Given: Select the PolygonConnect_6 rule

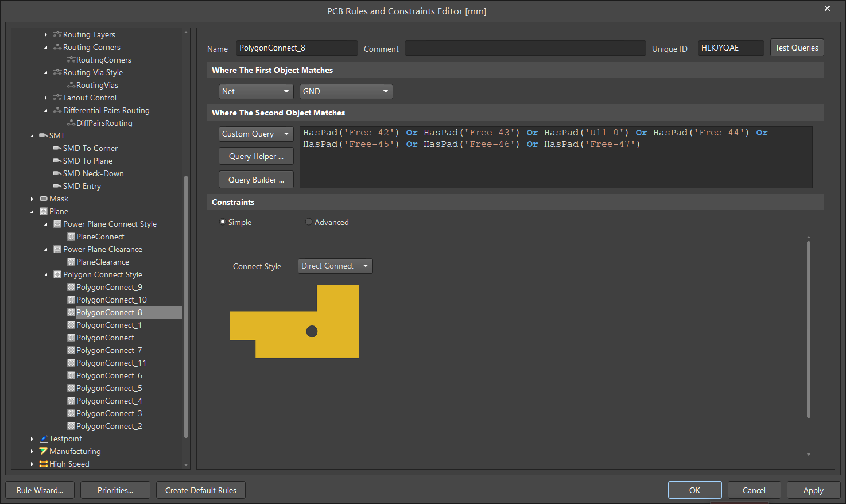Looking at the screenshot, I should pos(109,375).
